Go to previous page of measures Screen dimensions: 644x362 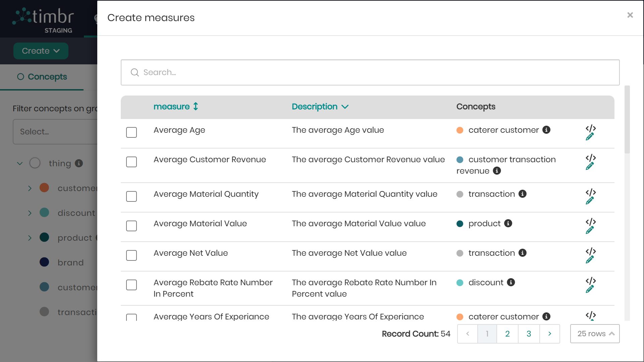point(468,334)
